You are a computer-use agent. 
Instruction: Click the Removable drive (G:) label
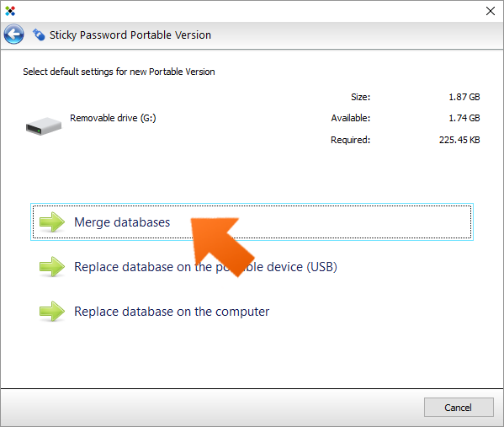(x=113, y=118)
